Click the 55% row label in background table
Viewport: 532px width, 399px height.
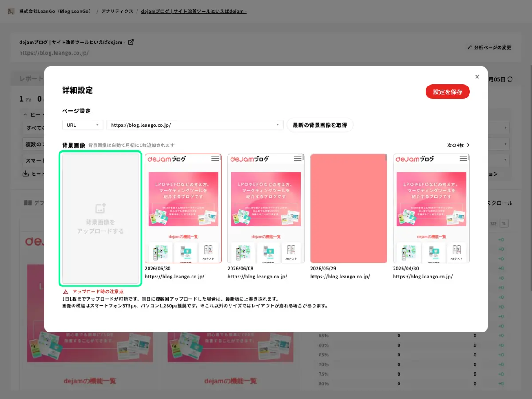pos(324,336)
